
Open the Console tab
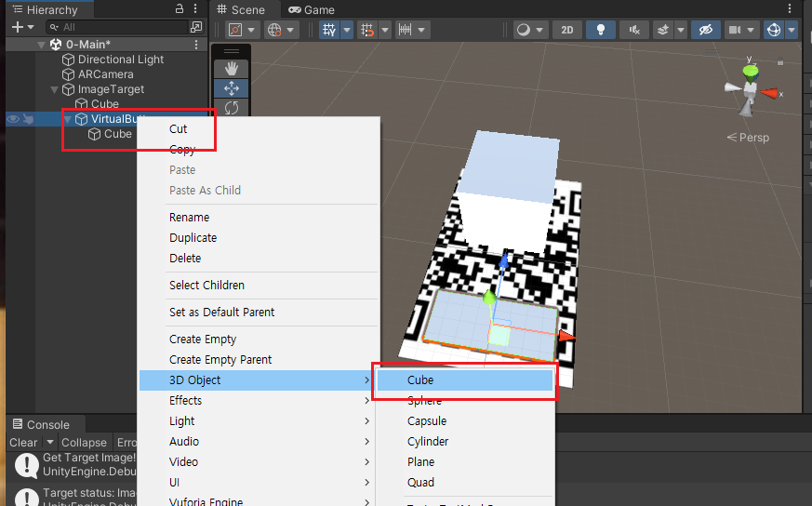point(42,424)
